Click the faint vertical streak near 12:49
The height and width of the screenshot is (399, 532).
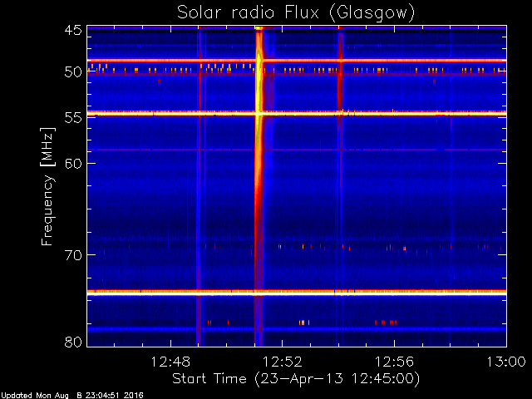(x=199, y=186)
